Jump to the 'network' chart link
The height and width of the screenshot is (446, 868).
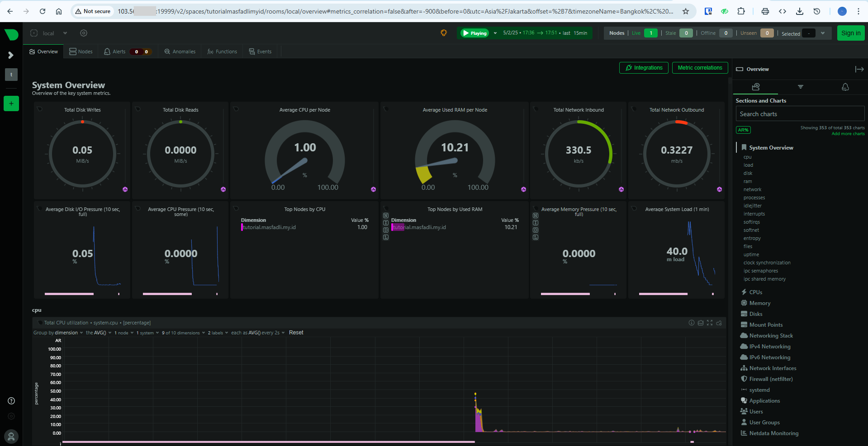pyautogui.click(x=752, y=190)
